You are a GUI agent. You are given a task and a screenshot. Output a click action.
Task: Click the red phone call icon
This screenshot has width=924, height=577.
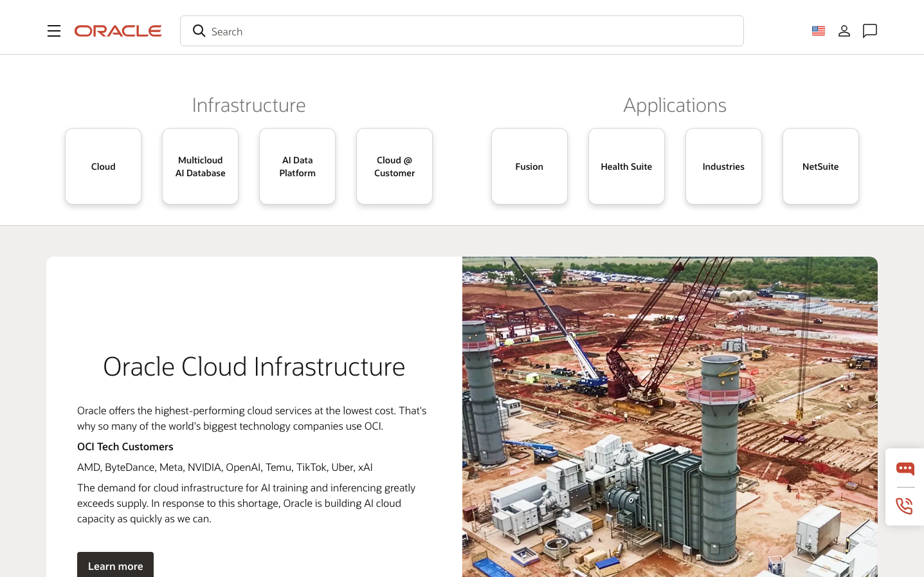click(x=904, y=506)
